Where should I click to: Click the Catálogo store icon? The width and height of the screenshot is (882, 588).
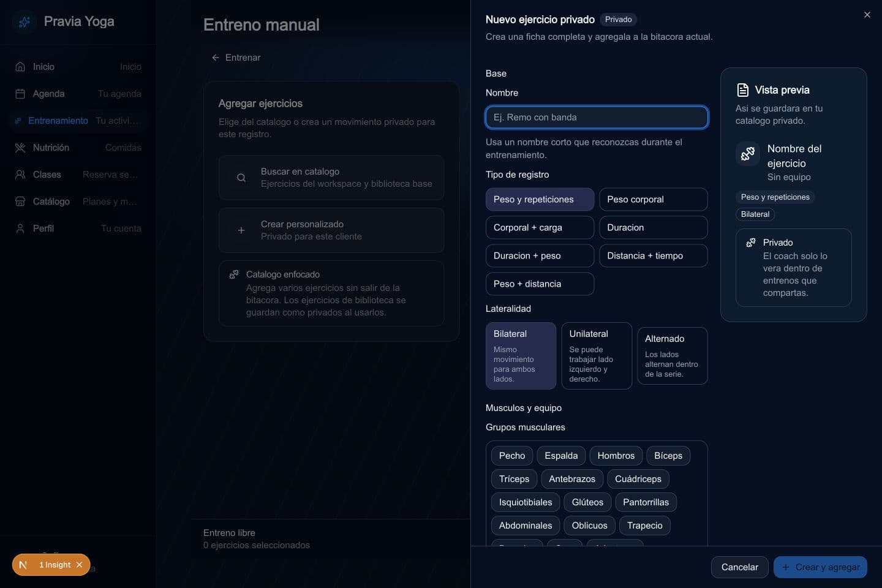pyautogui.click(x=20, y=202)
